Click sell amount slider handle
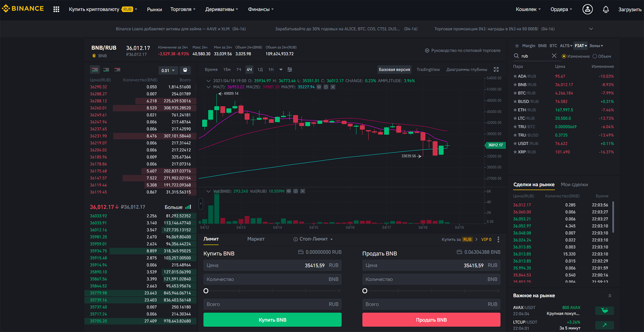Screen dimensions: 644x332 click(365, 291)
